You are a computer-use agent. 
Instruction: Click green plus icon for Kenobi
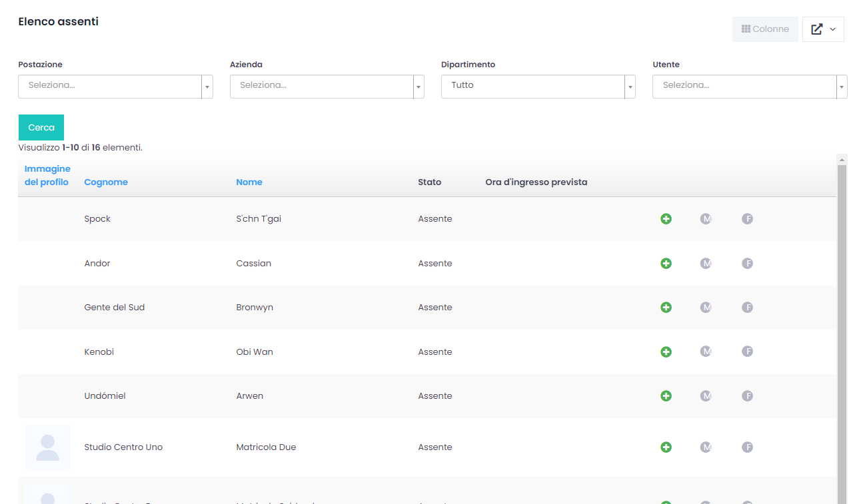coord(666,352)
